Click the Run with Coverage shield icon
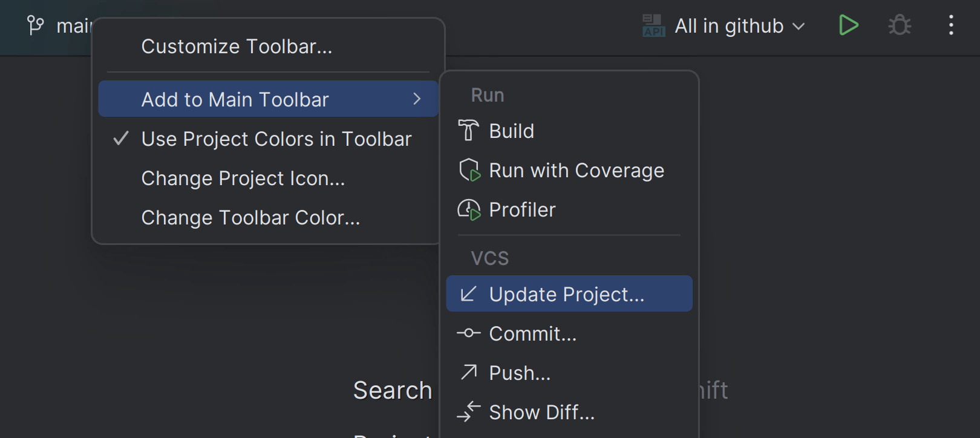980x438 pixels. [469, 171]
